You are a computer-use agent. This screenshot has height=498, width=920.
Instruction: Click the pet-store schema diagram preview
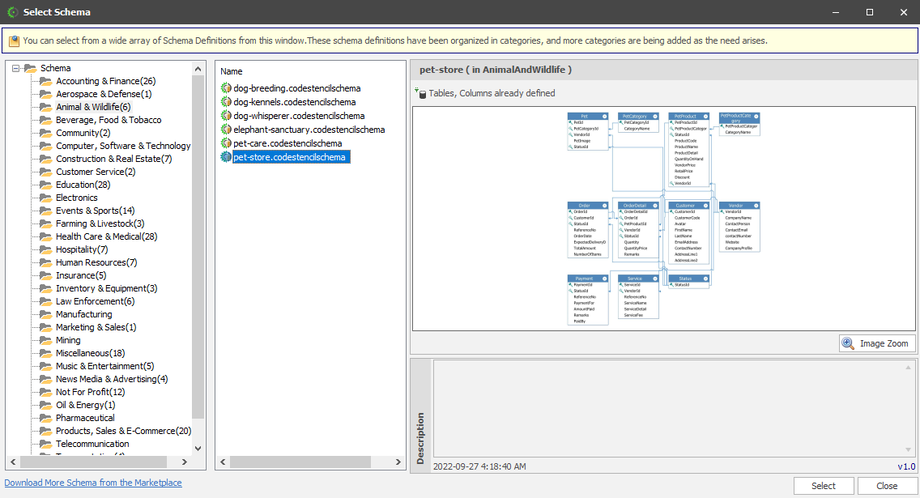tap(663, 216)
